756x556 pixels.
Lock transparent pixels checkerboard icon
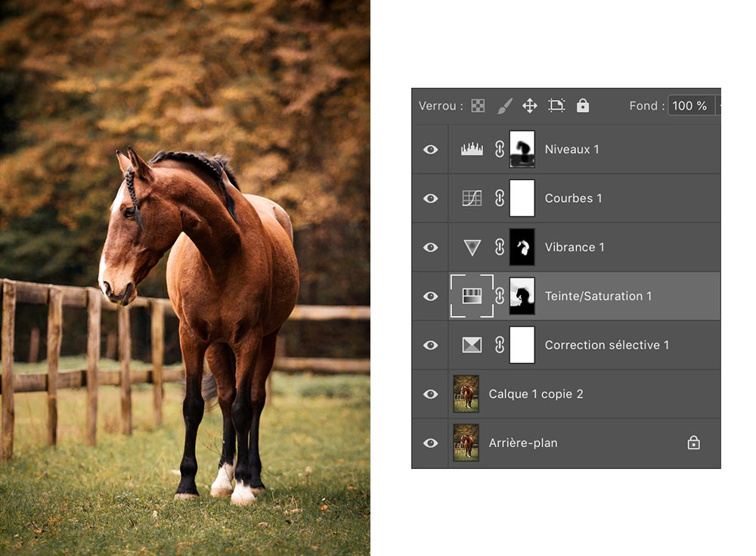coord(478,106)
